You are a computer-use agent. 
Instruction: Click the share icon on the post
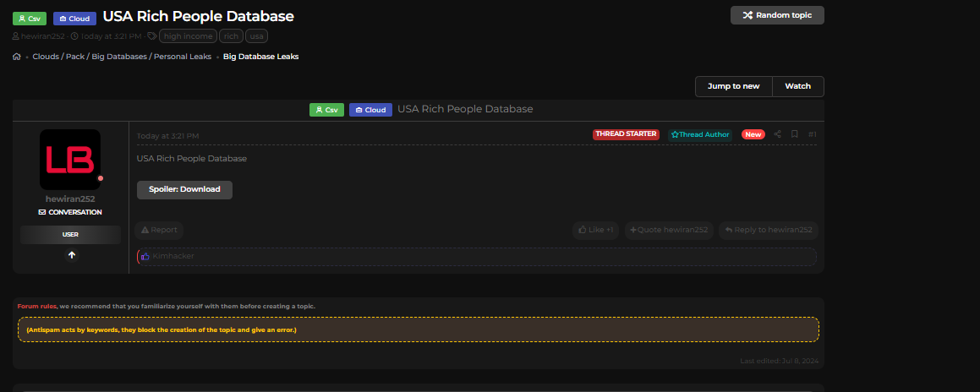tap(777, 134)
